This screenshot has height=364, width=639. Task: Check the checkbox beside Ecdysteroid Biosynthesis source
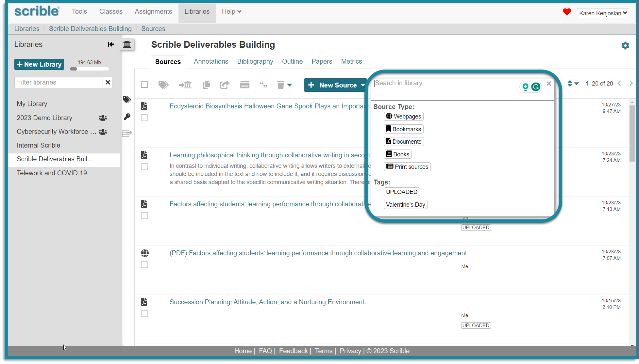tap(144, 118)
